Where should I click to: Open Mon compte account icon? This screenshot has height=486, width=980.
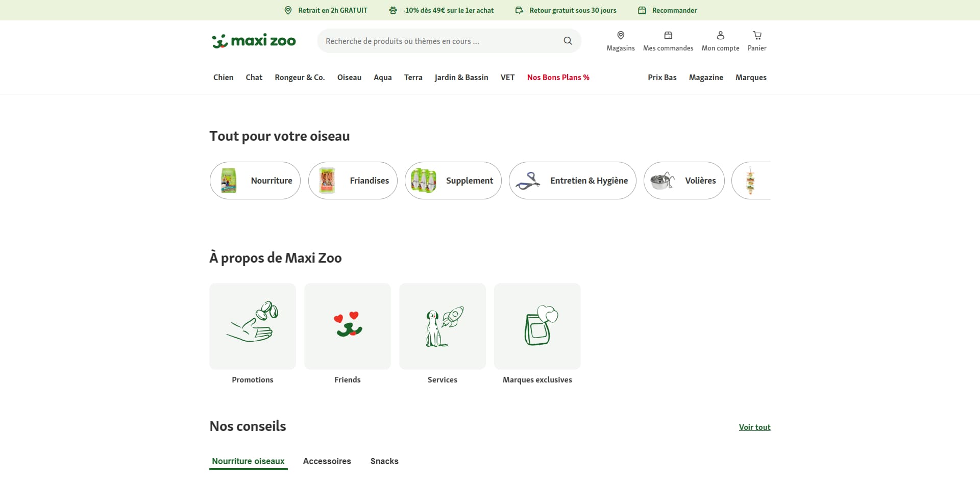pos(720,35)
